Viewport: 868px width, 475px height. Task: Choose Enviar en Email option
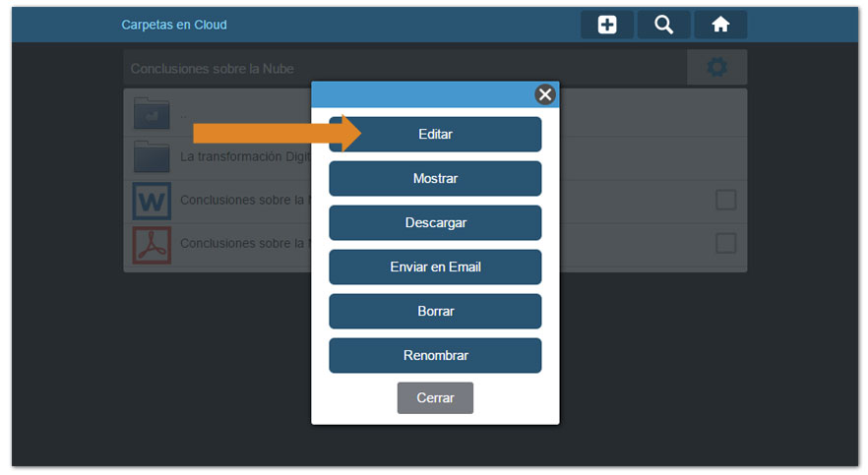coord(435,267)
